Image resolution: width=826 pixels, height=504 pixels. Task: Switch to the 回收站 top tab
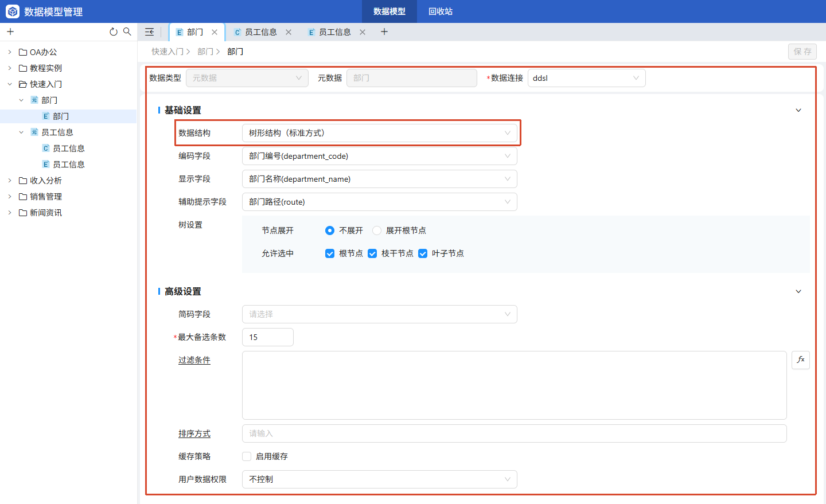tap(441, 11)
